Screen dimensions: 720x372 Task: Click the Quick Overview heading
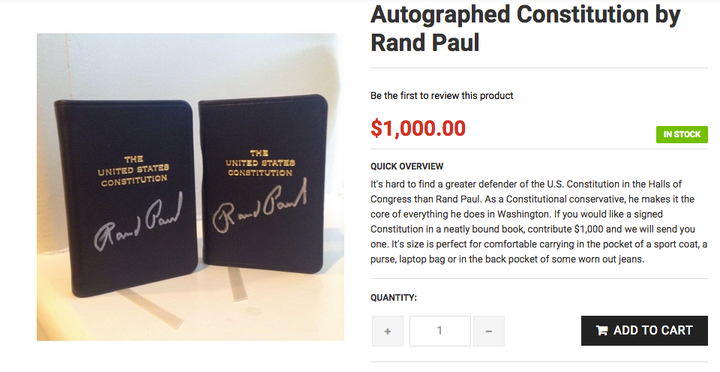coord(407,166)
